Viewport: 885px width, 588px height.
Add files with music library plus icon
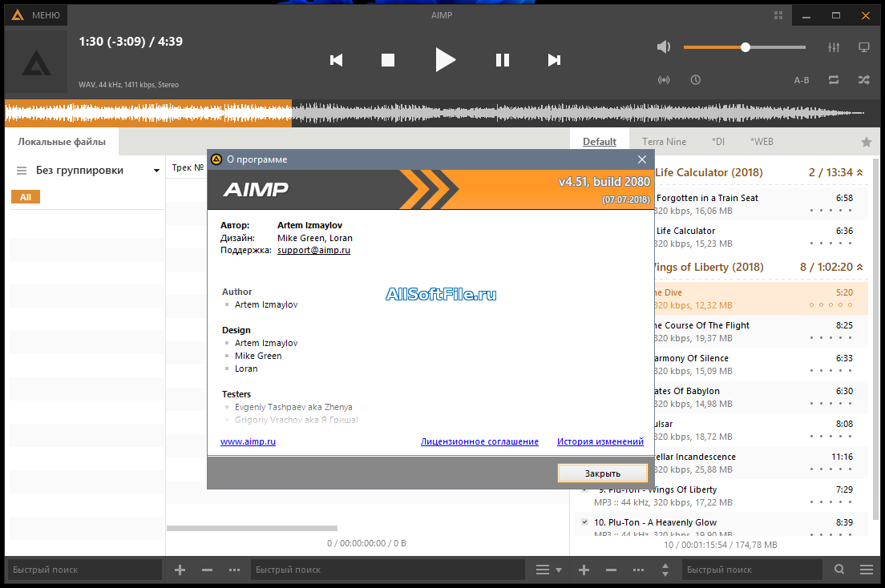point(180,570)
